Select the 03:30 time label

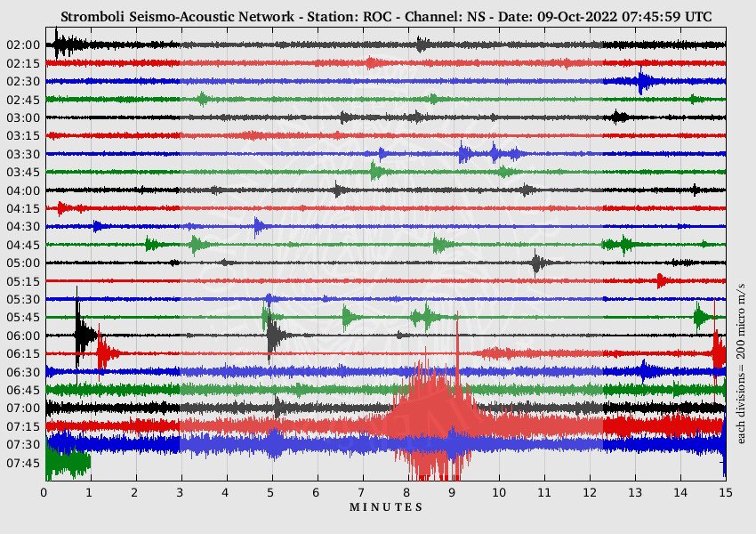pos(23,154)
